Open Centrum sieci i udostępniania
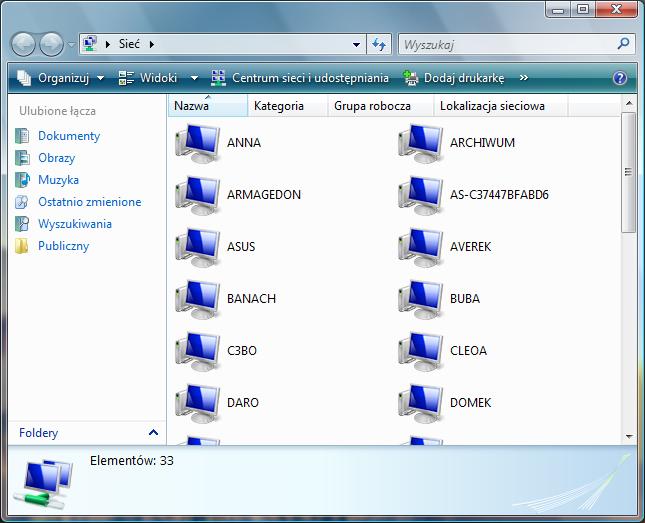 (x=300, y=78)
